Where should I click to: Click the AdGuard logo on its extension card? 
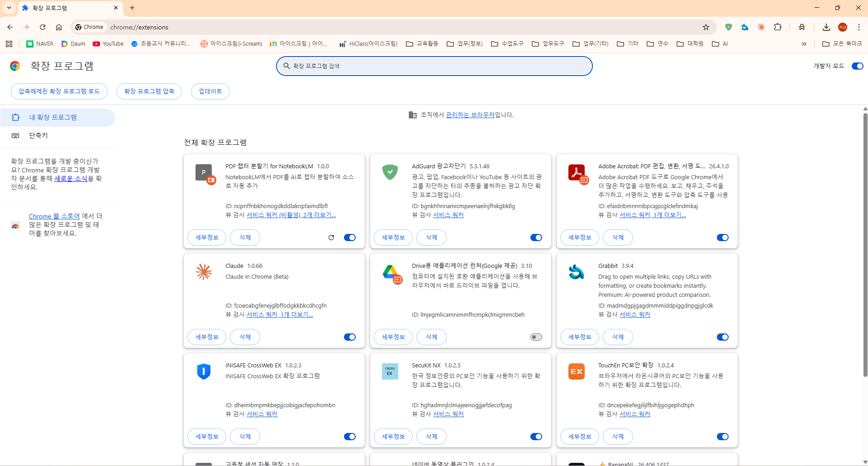click(390, 172)
